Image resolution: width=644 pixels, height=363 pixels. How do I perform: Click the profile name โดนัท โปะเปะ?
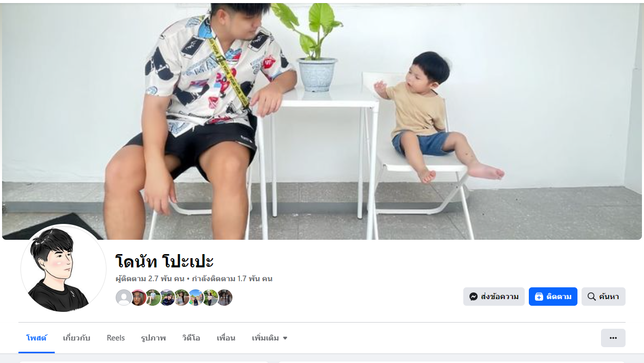click(x=164, y=261)
